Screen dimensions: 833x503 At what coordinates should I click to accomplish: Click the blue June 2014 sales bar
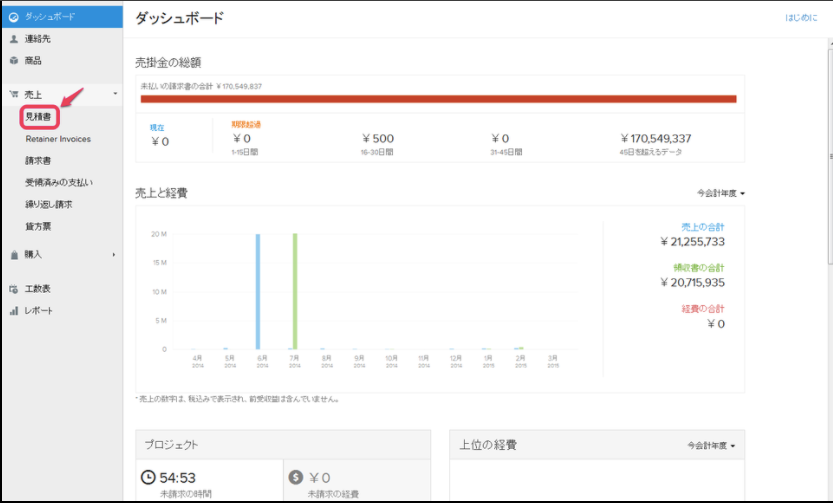coord(258,291)
